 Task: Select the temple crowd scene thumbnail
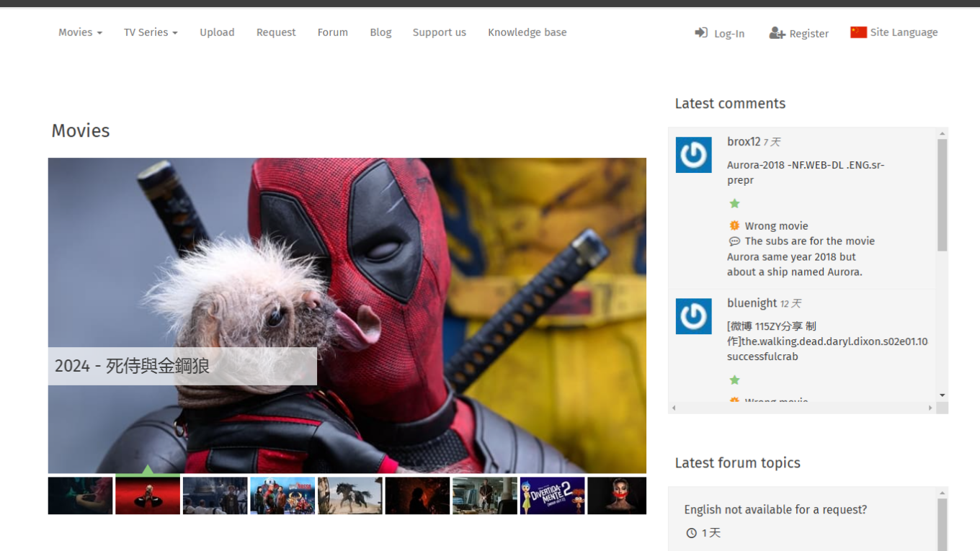click(215, 496)
